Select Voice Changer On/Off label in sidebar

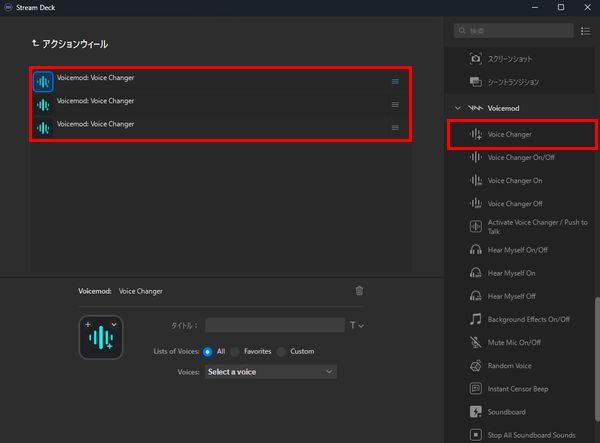tap(521, 157)
